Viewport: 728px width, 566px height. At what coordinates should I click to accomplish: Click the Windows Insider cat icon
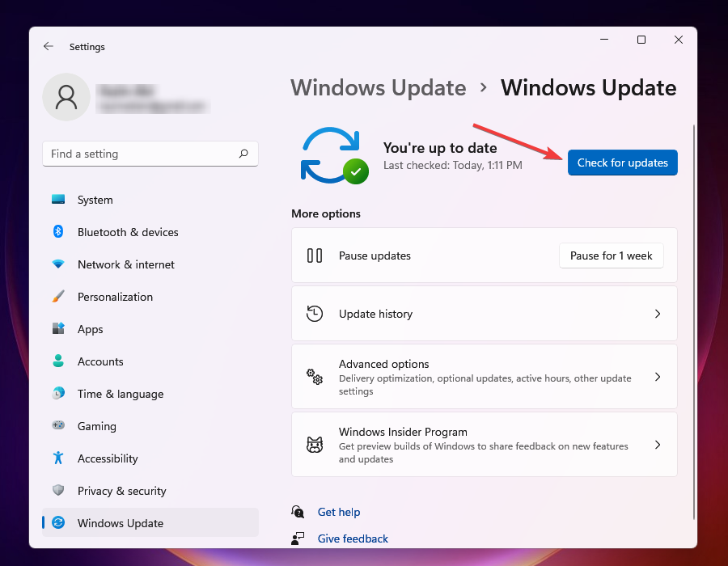point(315,445)
